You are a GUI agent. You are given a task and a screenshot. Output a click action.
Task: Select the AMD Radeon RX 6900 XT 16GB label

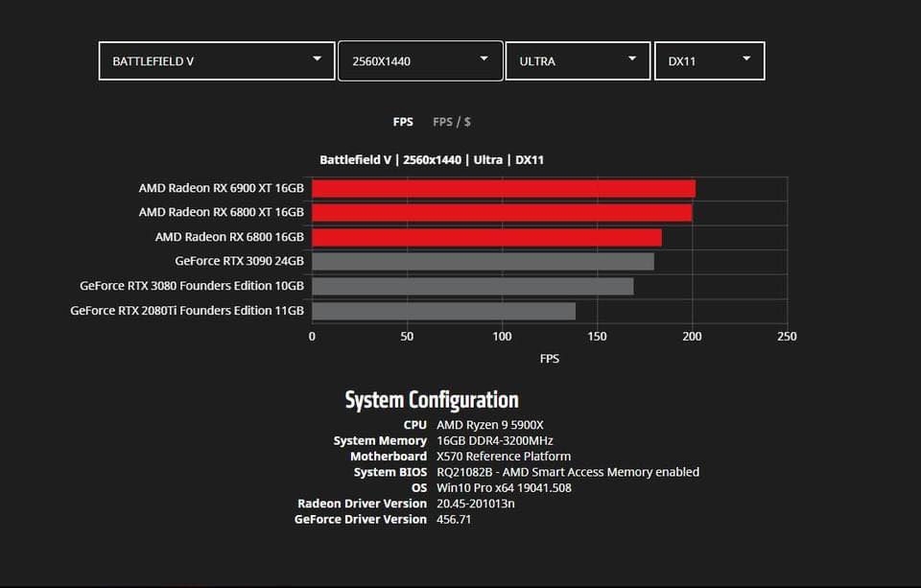(222, 188)
